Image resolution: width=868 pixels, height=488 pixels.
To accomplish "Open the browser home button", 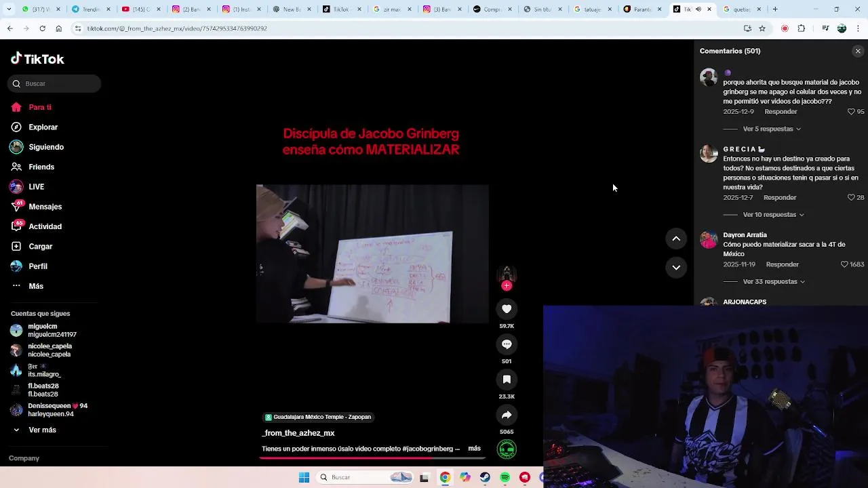I will click(59, 28).
